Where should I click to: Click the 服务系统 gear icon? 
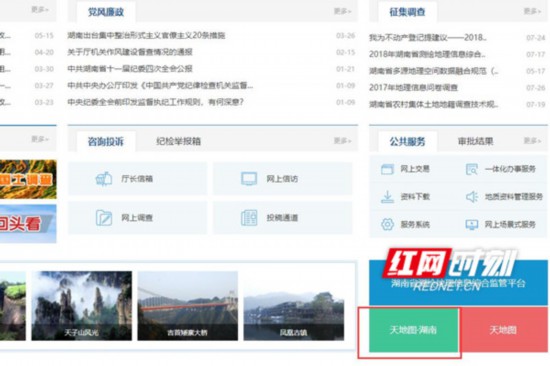point(387,224)
